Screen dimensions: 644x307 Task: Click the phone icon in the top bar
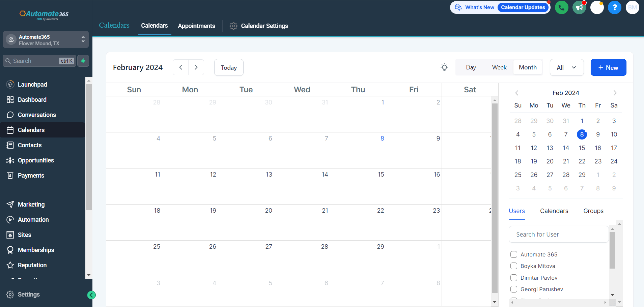coord(561,7)
